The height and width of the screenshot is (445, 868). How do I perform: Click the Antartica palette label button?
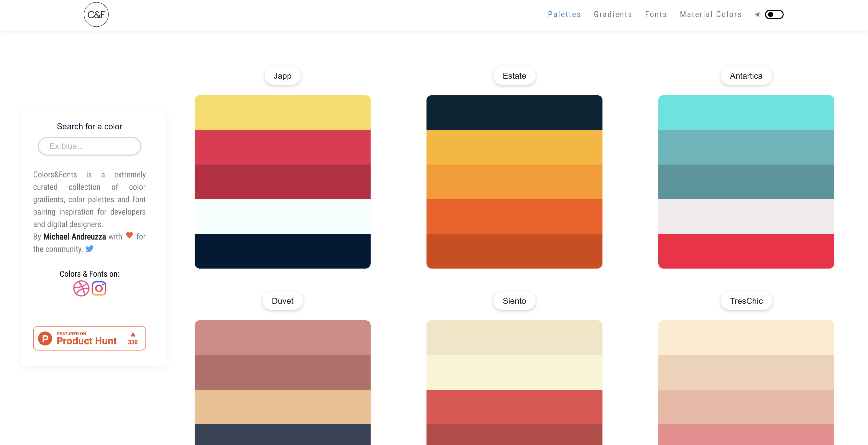pyautogui.click(x=746, y=76)
